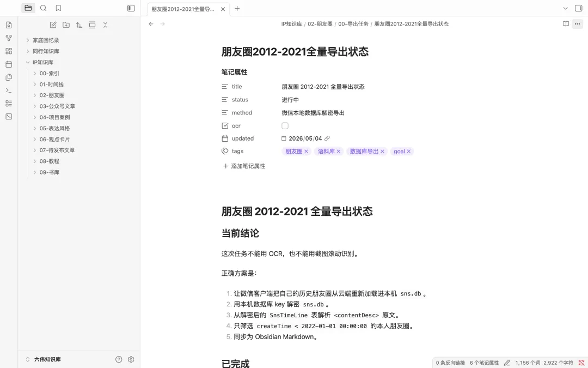Click the auto-reveal current file icon
The image size is (588, 368).
(92, 25)
